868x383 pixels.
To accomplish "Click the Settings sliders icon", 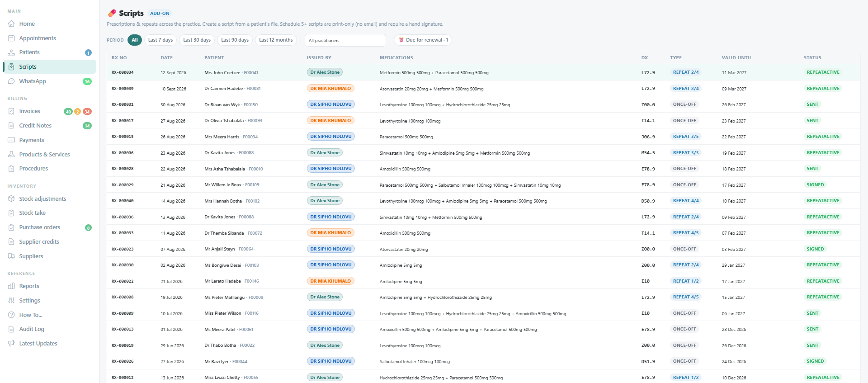I will [11, 301].
